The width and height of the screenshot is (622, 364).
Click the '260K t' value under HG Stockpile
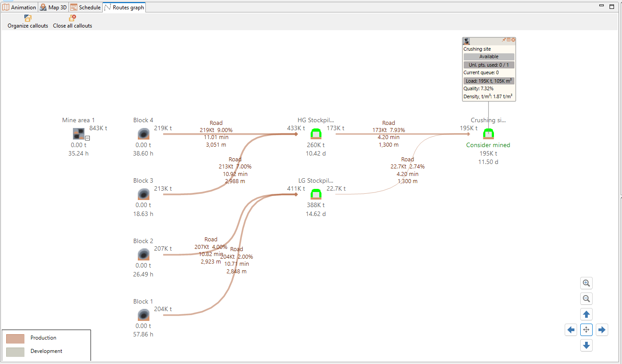coord(316,145)
